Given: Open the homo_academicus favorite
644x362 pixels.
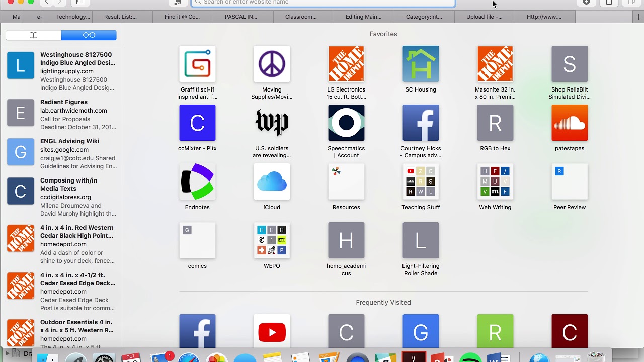Looking at the screenshot, I should [x=346, y=240].
